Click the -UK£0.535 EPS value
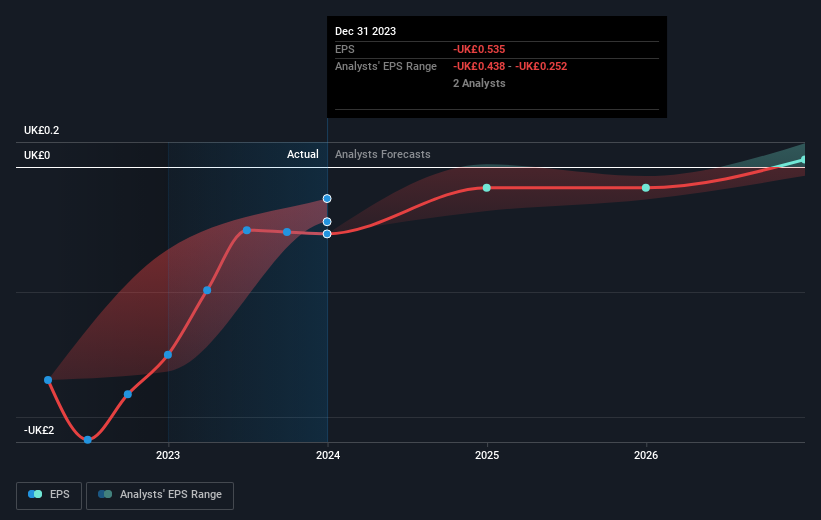The height and width of the screenshot is (520, 821). point(479,49)
